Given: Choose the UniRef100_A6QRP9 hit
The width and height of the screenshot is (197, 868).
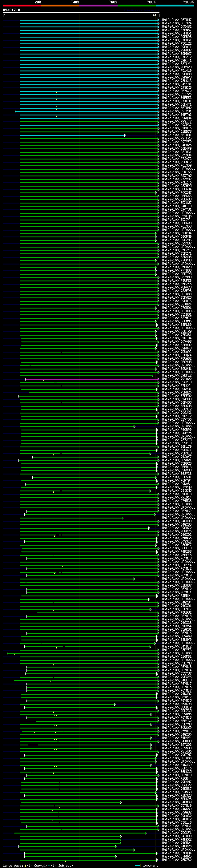Looking at the screenshot, I should tap(177, 430).
